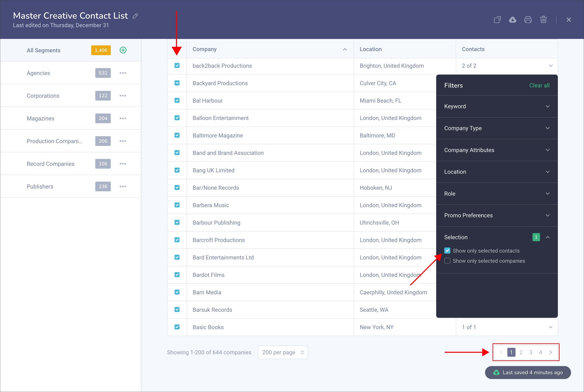Sort by Company column arrow

click(345, 49)
